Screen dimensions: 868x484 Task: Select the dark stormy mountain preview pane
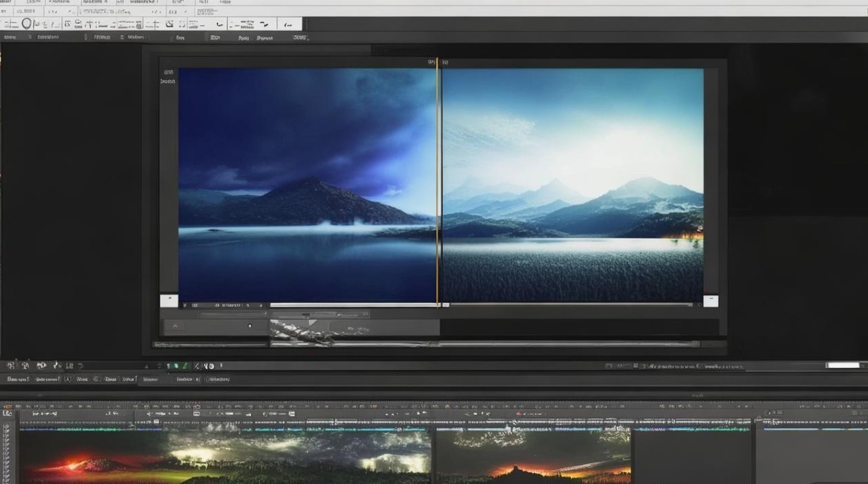(307, 185)
